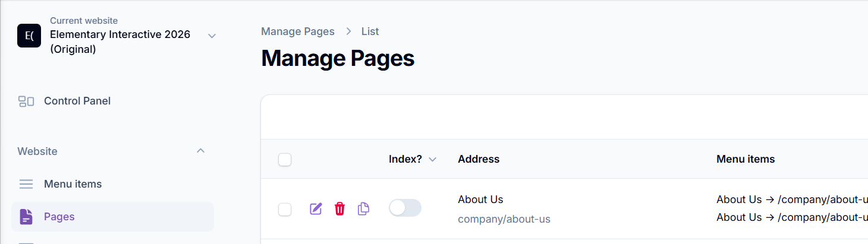The width and height of the screenshot is (868, 244).
Task: Click the Address column header
Action: click(479, 159)
